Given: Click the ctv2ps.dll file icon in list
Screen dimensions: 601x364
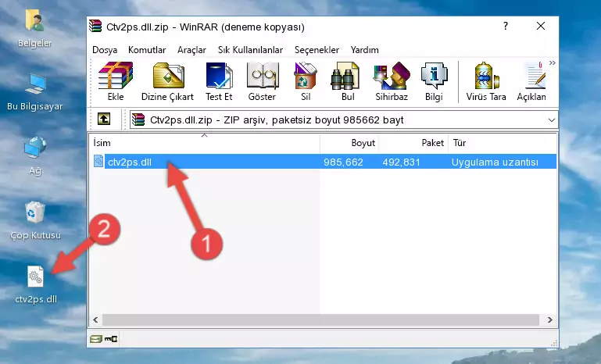Looking at the screenshot, I should tap(98, 162).
